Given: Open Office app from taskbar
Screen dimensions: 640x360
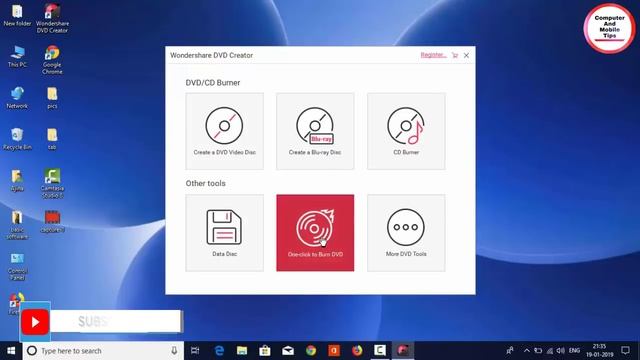Looking at the screenshot, I should [x=334, y=351].
